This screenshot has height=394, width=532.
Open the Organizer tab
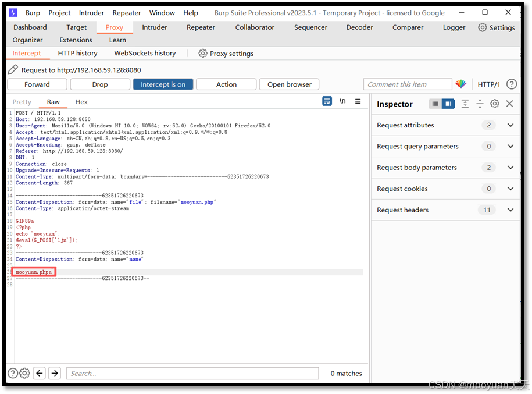pyautogui.click(x=27, y=40)
